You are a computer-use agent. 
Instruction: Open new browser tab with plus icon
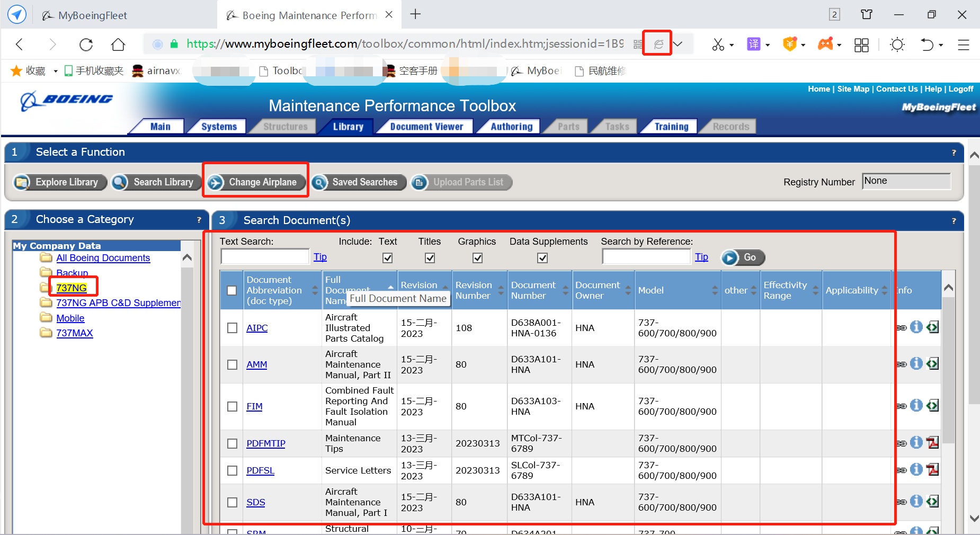pyautogui.click(x=415, y=14)
